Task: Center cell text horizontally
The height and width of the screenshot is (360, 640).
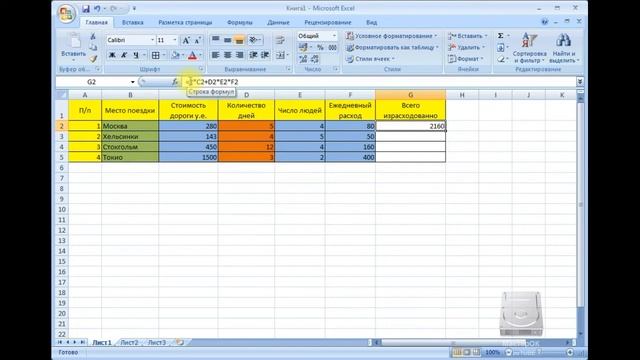Action: [227, 55]
